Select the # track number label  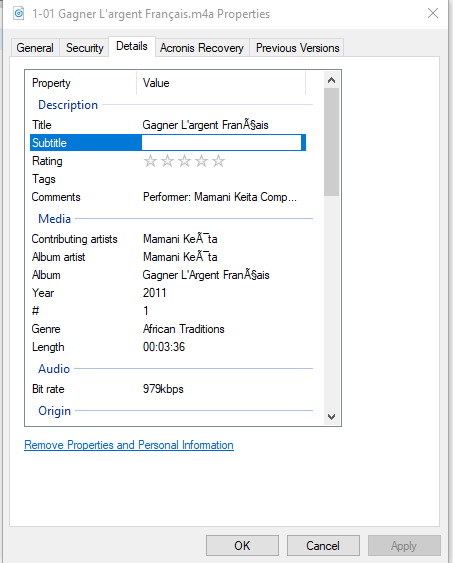[35, 311]
